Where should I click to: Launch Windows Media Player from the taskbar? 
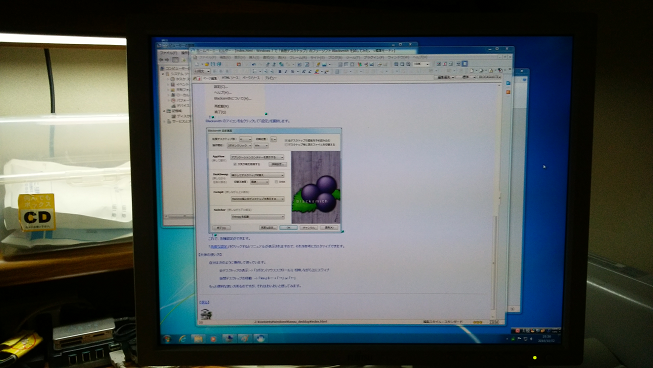point(213,339)
